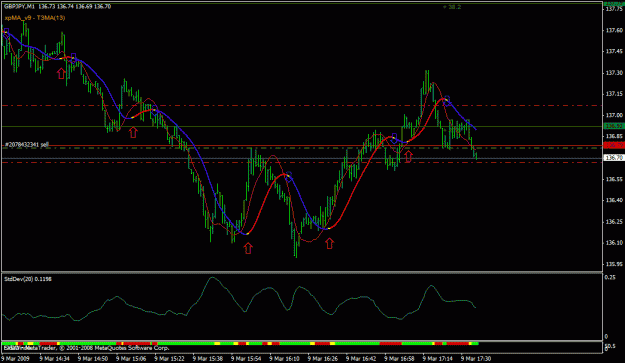Click the 9 Mar 15:38 time label
Image resolution: width=625 pixels, height=363 pixels.
[208, 358]
